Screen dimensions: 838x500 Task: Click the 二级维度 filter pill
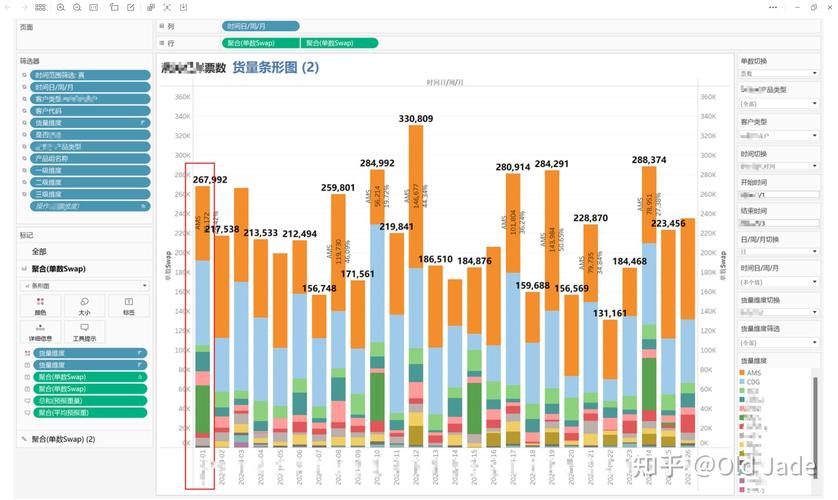[90, 182]
